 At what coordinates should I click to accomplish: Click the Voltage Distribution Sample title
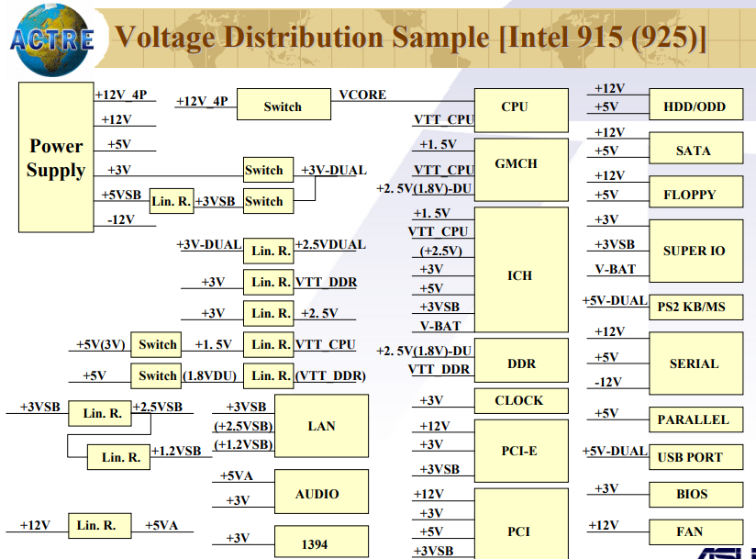pos(410,37)
